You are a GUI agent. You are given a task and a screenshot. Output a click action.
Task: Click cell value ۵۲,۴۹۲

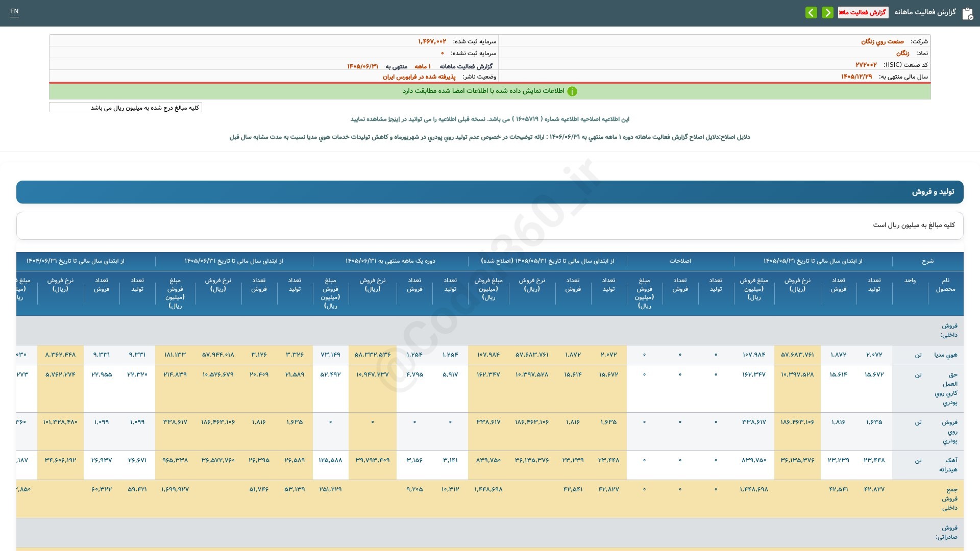click(331, 374)
